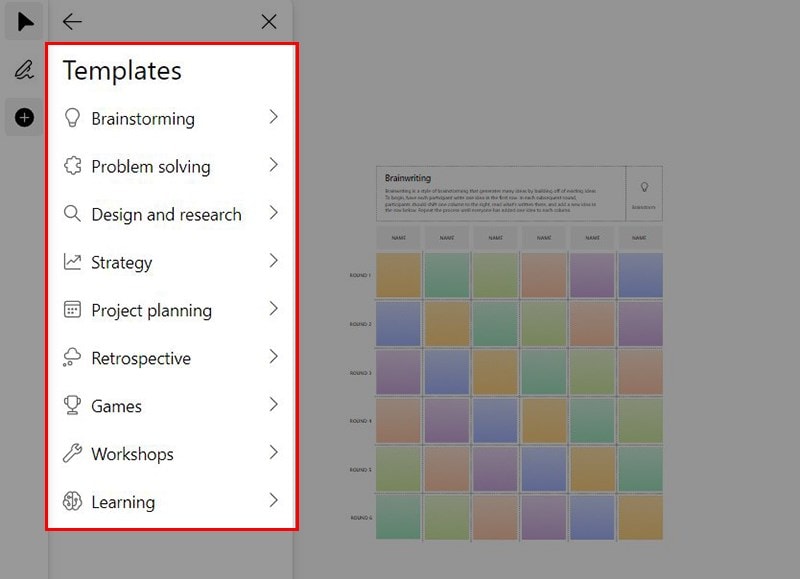Go back using the back arrow
This screenshot has width=800, height=579.
click(71, 21)
